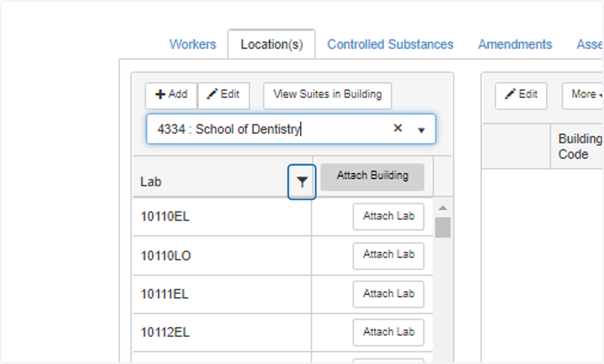Attach Lab for row 10111EL
Viewport: 604px width, 364px height.
point(389,294)
